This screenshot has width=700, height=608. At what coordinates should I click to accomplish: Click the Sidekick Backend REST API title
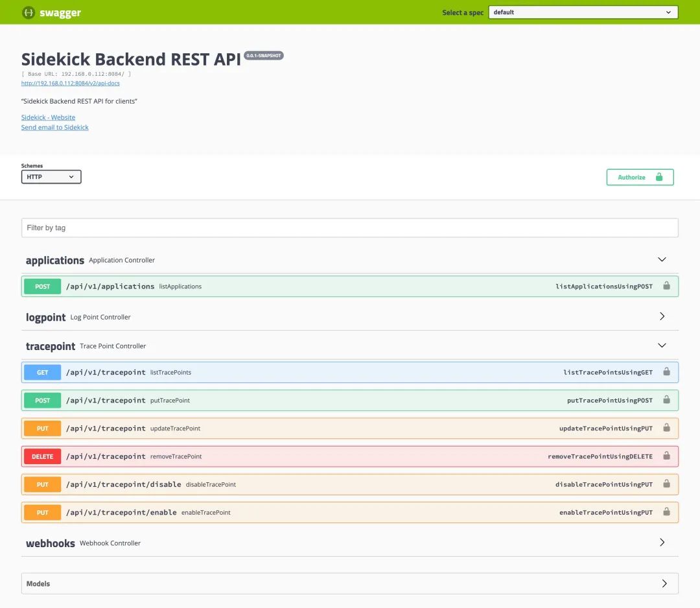tap(131, 60)
